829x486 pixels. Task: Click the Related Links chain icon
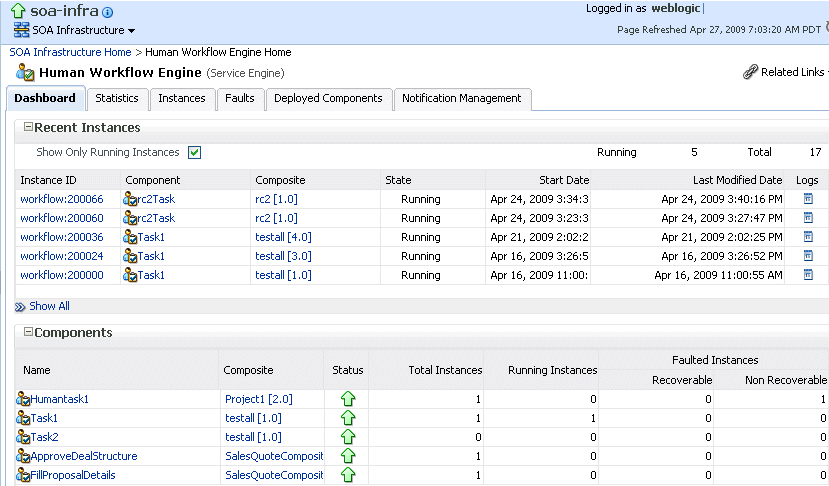click(750, 72)
